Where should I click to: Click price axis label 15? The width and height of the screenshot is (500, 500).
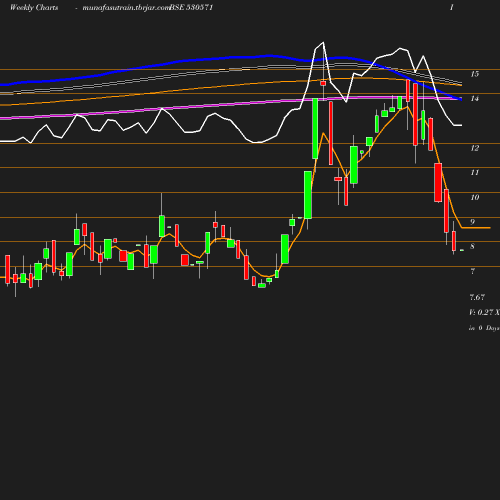(475, 74)
